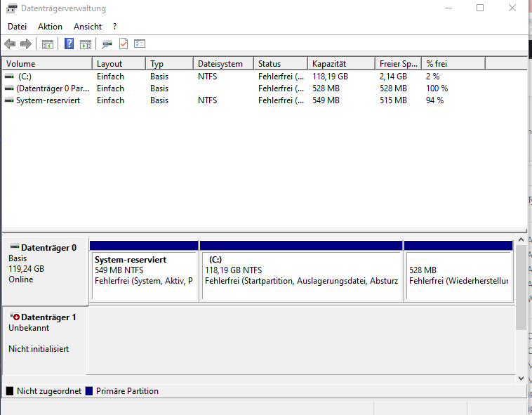Show or hide console tree icon
The width and height of the screenshot is (532, 415).
click(x=48, y=44)
